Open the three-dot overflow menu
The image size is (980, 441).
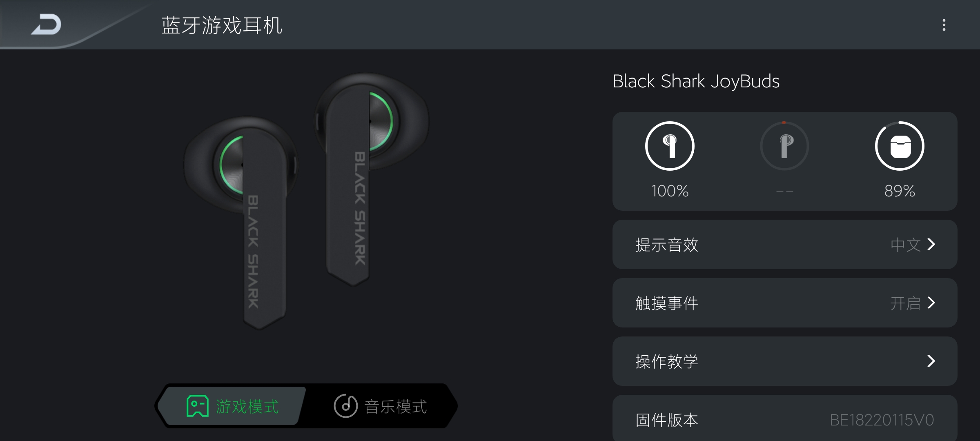[944, 25]
